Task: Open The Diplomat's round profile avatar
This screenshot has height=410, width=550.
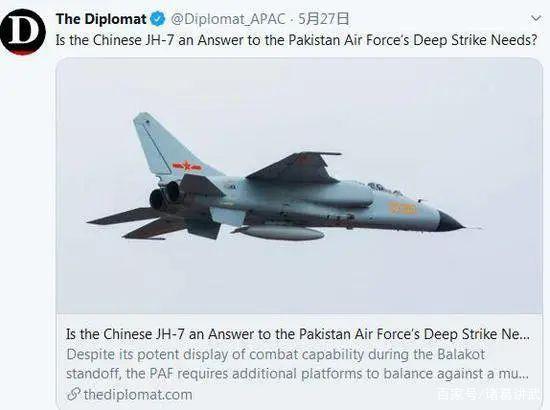Action: [x=23, y=32]
